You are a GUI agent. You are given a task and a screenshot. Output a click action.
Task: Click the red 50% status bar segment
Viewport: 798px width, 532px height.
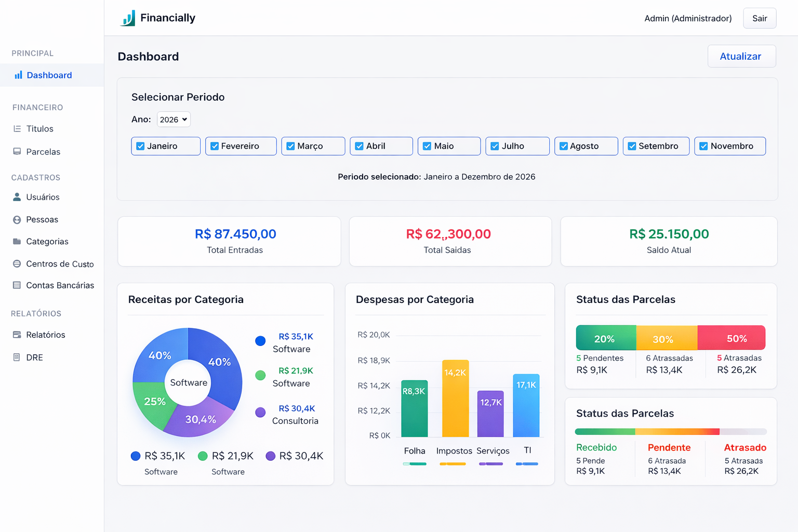731,338
